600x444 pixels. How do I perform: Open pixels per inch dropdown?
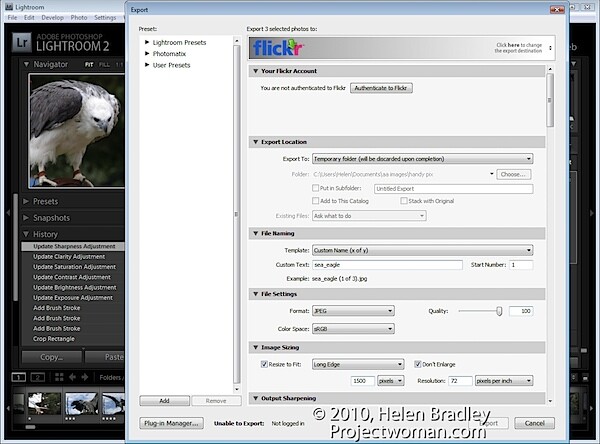pos(504,380)
